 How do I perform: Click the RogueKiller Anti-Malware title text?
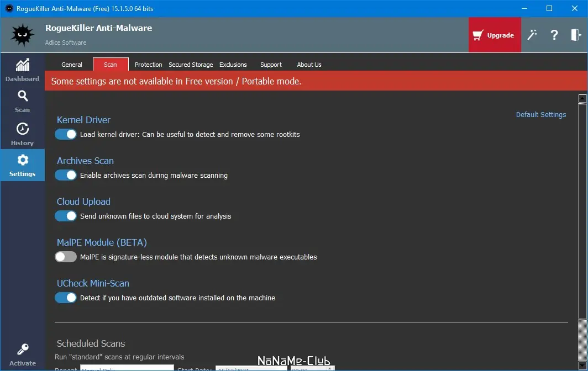(x=98, y=28)
